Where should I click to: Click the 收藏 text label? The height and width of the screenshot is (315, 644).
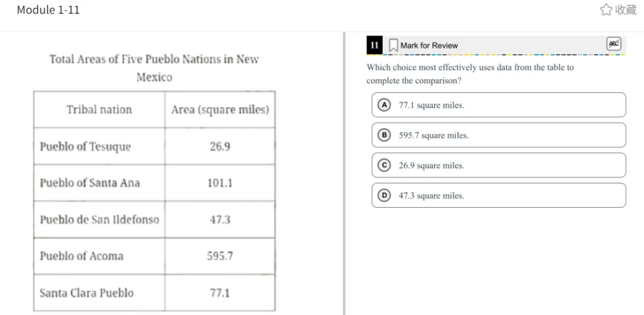pos(626,10)
